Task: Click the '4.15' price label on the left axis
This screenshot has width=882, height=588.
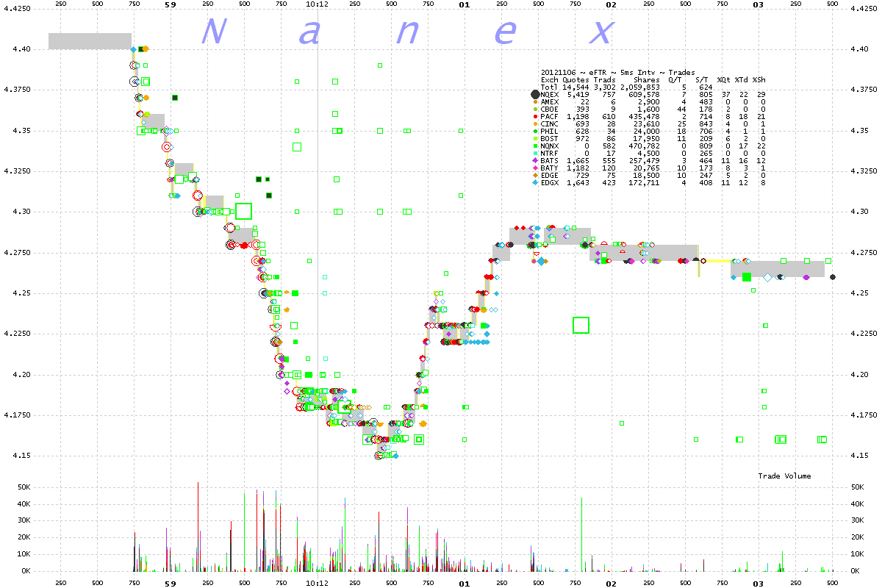Action: click(x=22, y=456)
